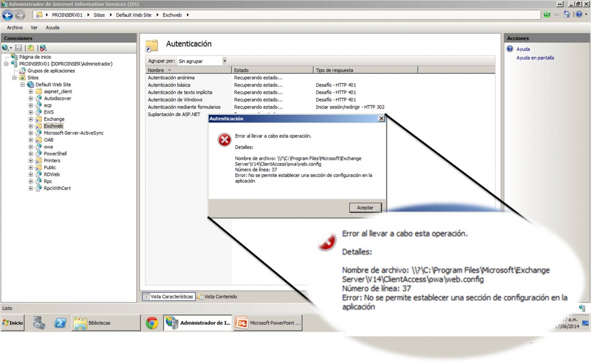Image resolution: width=591 pixels, height=364 pixels.
Task: Click Ayuda link in Acciones pane
Action: point(523,49)
